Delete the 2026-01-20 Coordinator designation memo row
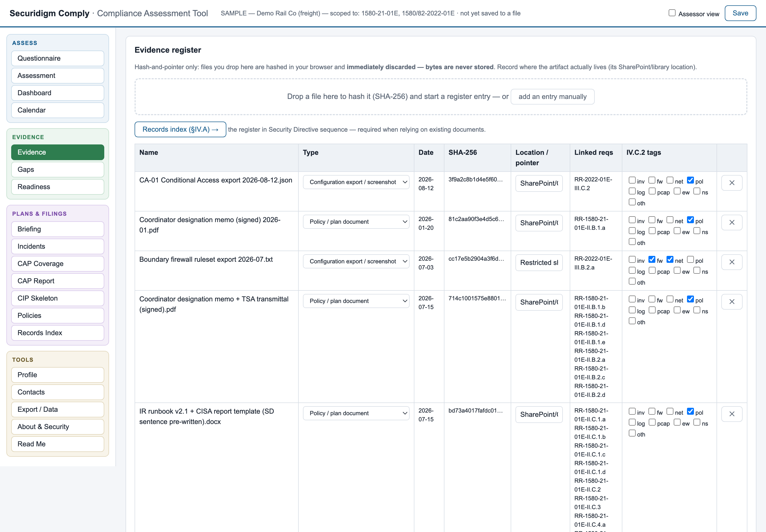Viewport: 766px width, 532px height. click(731, 222)
